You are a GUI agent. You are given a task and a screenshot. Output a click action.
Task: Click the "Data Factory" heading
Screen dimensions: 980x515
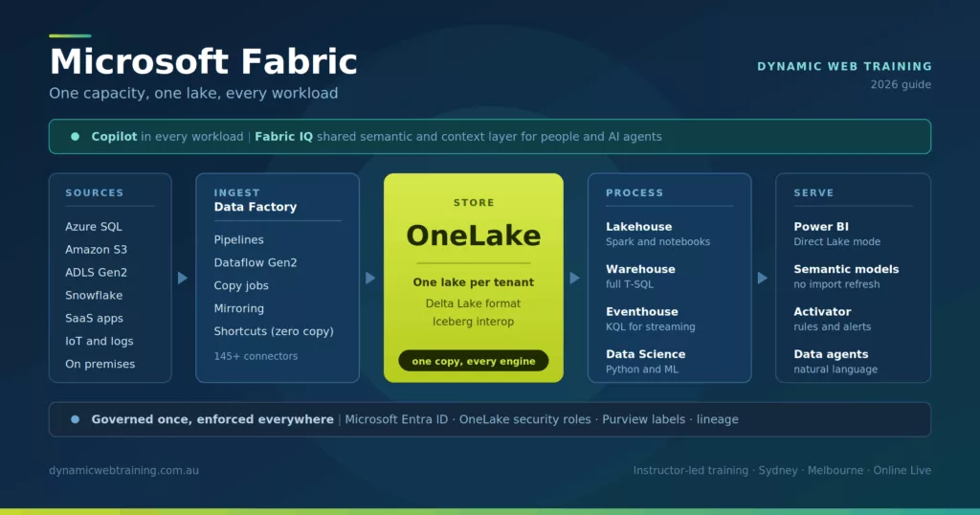256,207
